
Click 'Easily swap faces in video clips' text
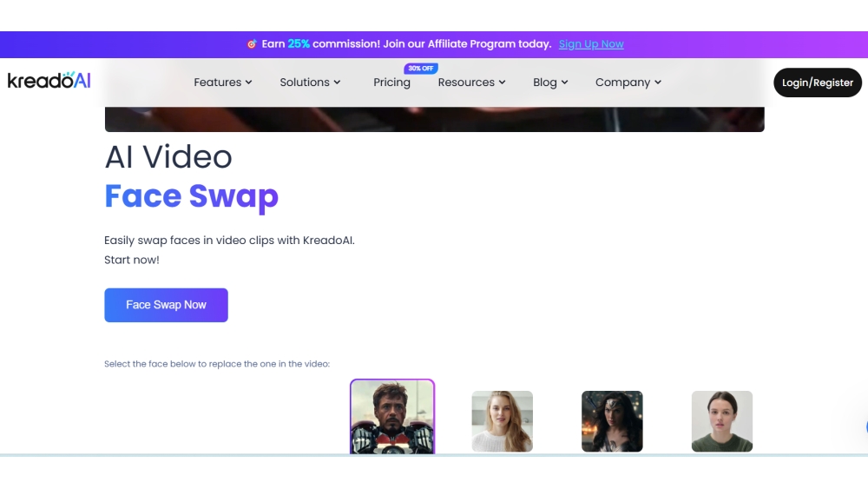[x=229, y=241]
